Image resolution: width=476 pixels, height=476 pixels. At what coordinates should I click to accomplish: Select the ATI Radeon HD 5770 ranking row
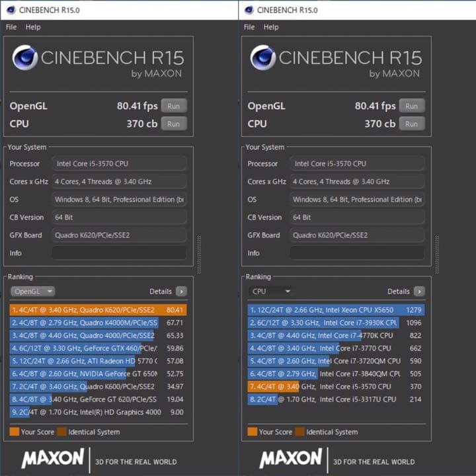point(98,361)
